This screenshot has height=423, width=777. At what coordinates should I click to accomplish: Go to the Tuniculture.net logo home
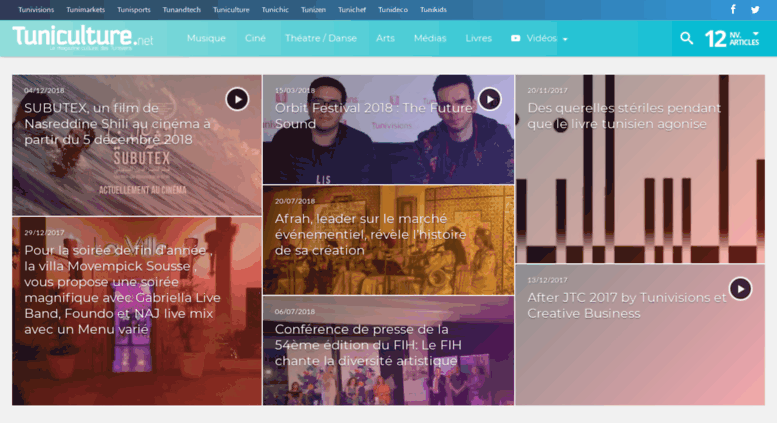click(x=83, y=37)
